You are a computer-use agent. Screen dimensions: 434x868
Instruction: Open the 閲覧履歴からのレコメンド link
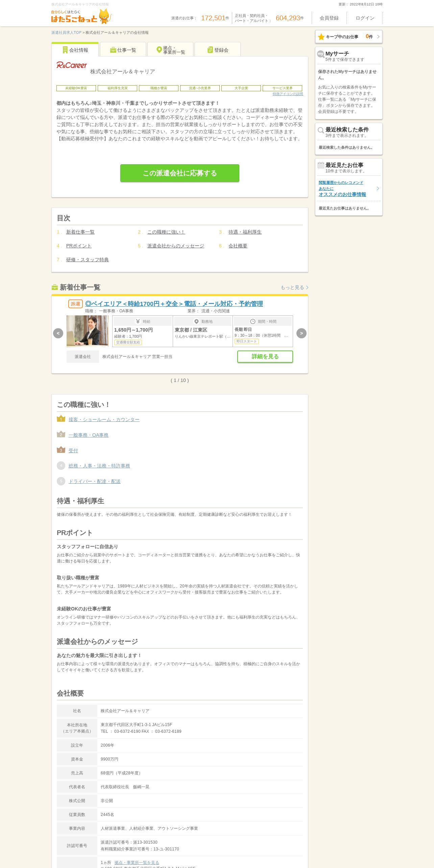(341, 183)
